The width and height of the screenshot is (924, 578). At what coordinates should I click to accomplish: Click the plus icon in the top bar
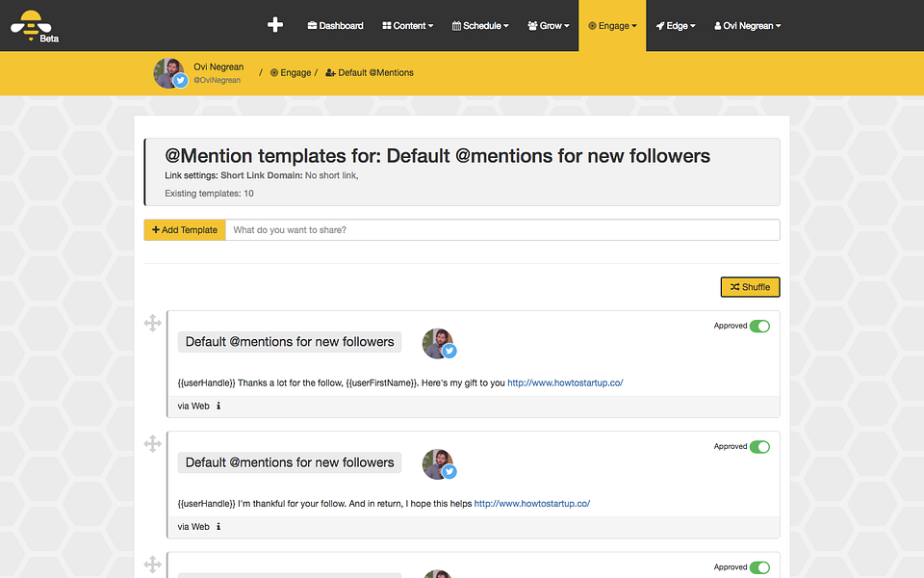pyautogui.click(x=275, y=25)
